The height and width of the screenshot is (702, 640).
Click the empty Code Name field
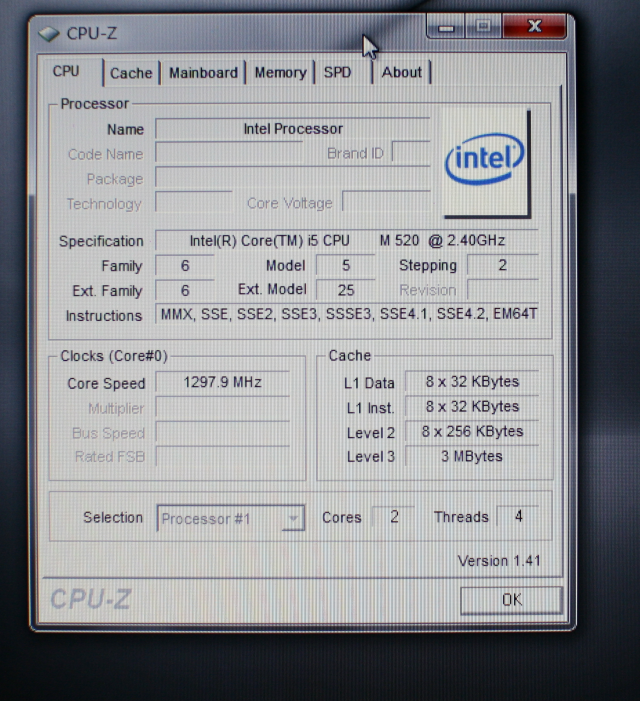[229, 153]
